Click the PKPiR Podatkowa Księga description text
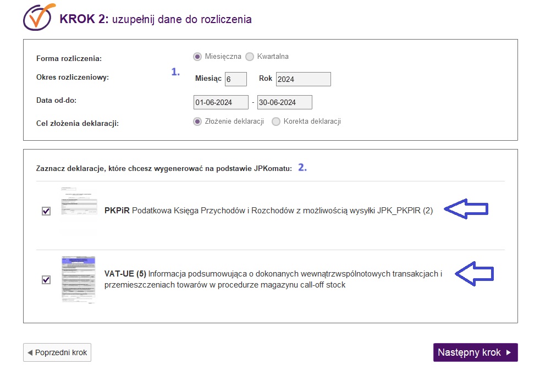The height and width of the screenshot is (392, 551). point(268,211)
